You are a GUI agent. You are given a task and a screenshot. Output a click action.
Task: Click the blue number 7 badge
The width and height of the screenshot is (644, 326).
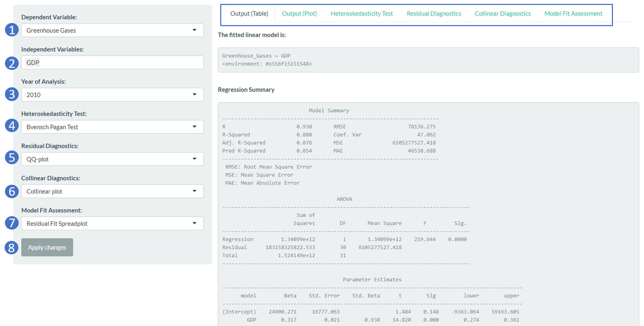coord(12,223)
